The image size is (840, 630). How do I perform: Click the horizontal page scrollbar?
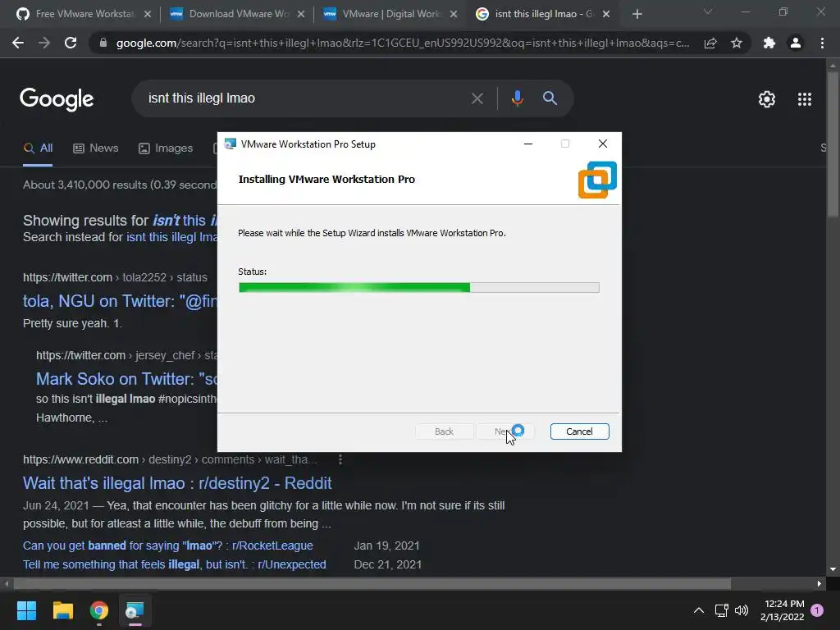tap(372, 584)
